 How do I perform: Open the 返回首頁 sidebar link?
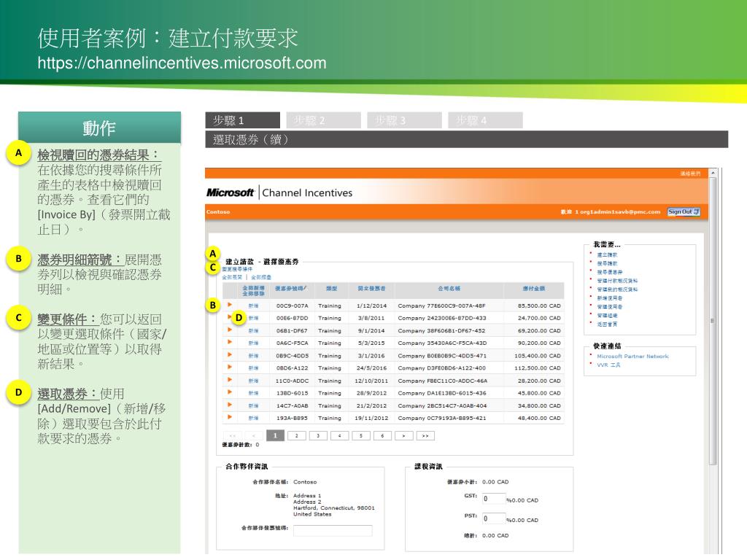coord(607,324)
